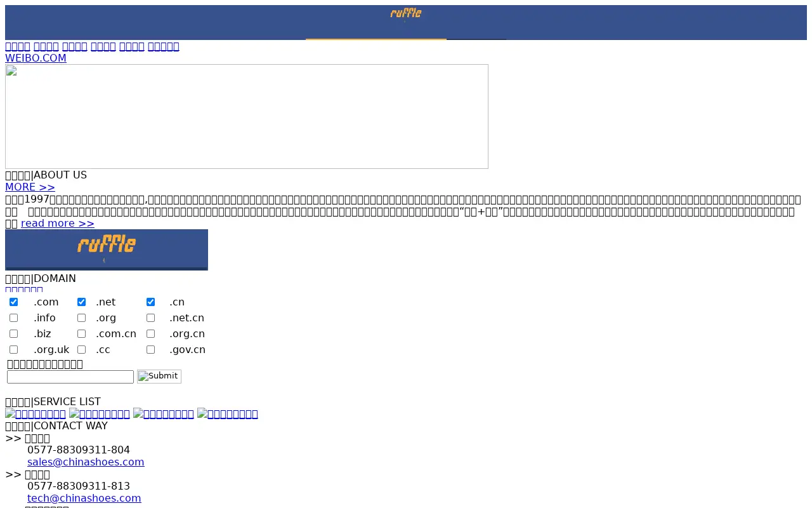812x508 pixels.
Task: Tick the .gov.cn domain checkbox
Action: pos(150,350)
